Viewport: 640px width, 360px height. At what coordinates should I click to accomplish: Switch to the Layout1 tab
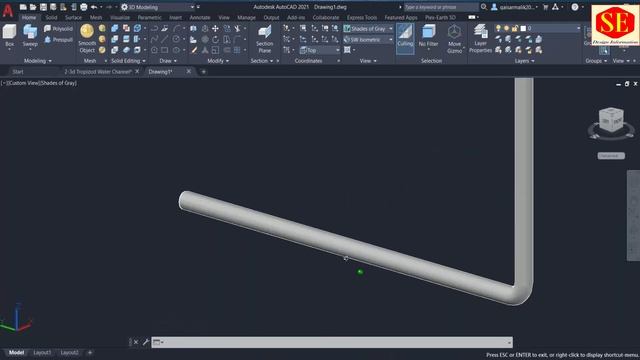click(x=42, y=353)
